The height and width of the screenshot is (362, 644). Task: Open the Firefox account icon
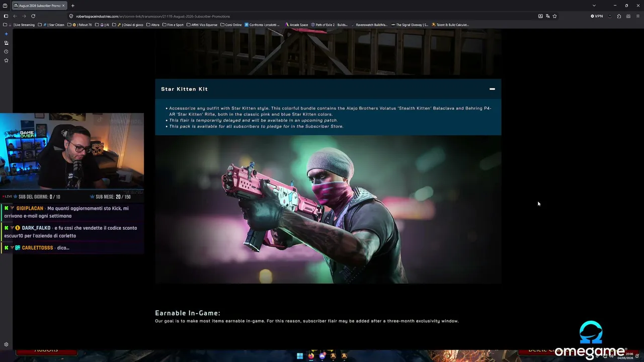click(610, 16)
